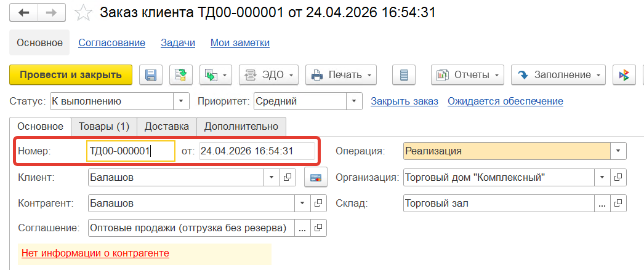Open the Задачи link
The height and width of the screenshot is (270, 644).
coord(178,42)
